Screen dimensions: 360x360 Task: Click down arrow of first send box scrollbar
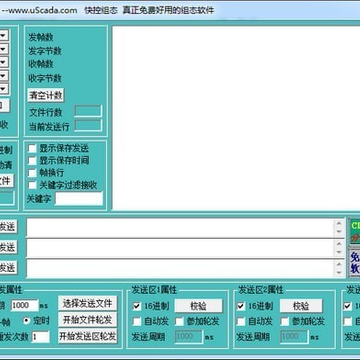click(339, 232)
